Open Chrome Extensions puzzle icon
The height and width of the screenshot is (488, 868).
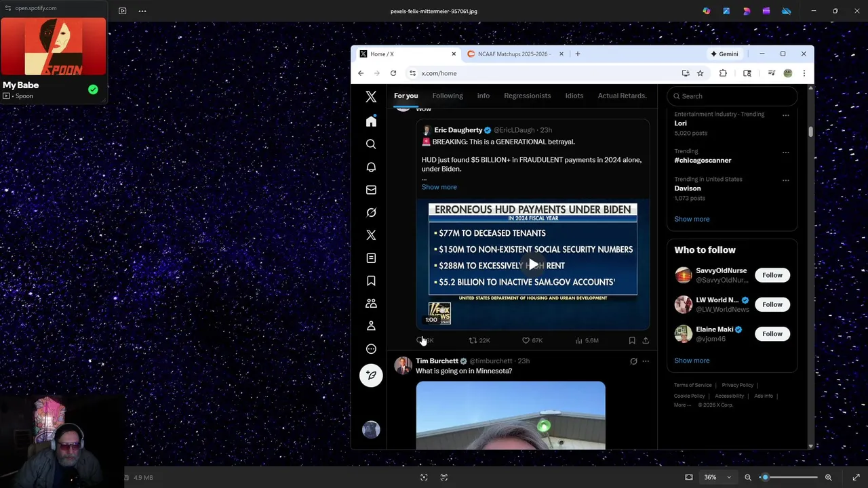(723, 73)
